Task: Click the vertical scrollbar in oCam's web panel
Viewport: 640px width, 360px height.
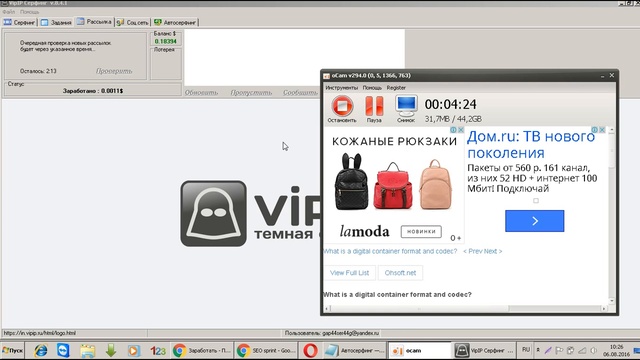Action: pos(611,150)
